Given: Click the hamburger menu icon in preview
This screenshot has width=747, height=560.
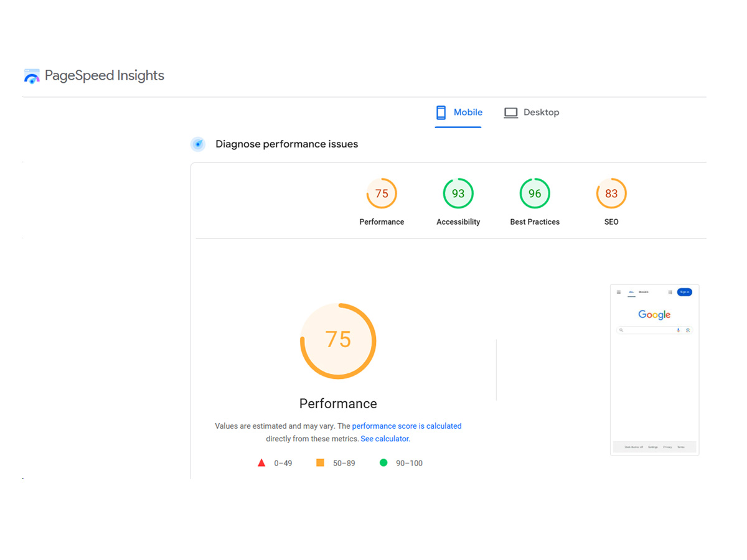Looking at the screenshot, I should (x=619, y=292).
